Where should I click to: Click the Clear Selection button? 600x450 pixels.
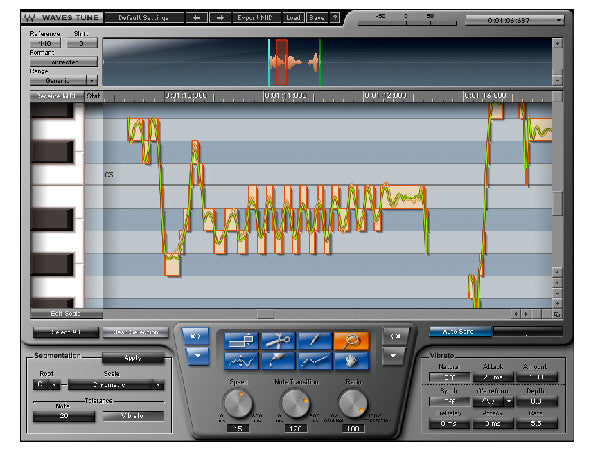(135, 332)
